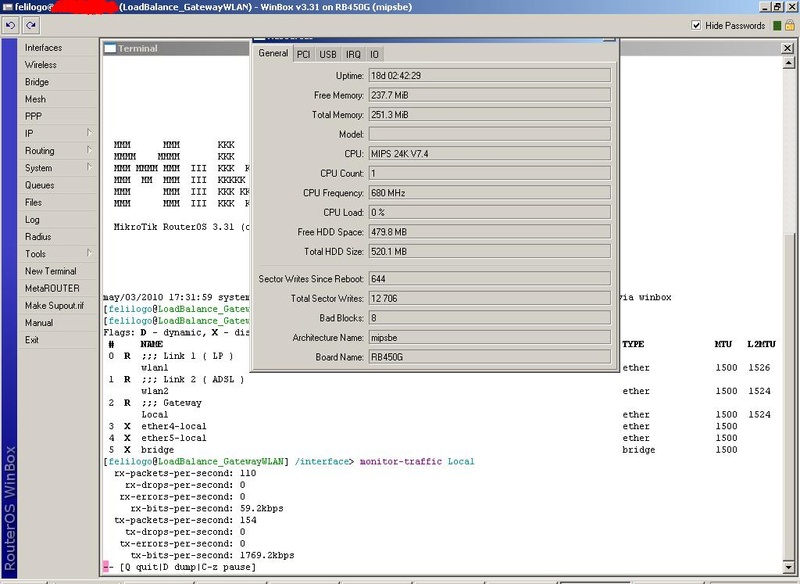Close the Terminal window with its X
Image resolution: width=800 pixels, height=584 pixels.
785,48
